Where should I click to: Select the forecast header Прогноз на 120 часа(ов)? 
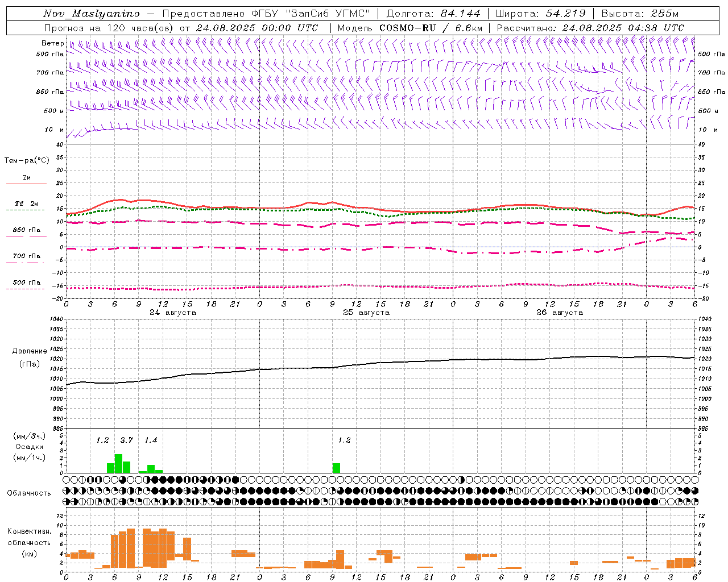(x=110, y=28)
